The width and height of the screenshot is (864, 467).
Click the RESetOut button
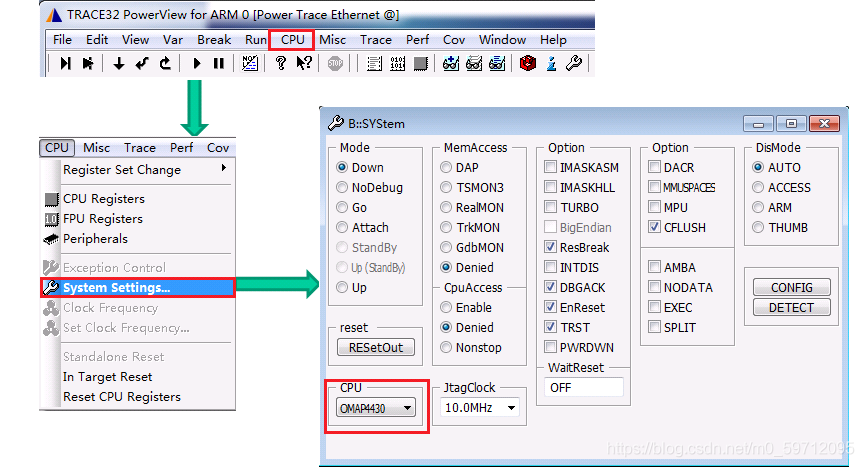[376, 347]
